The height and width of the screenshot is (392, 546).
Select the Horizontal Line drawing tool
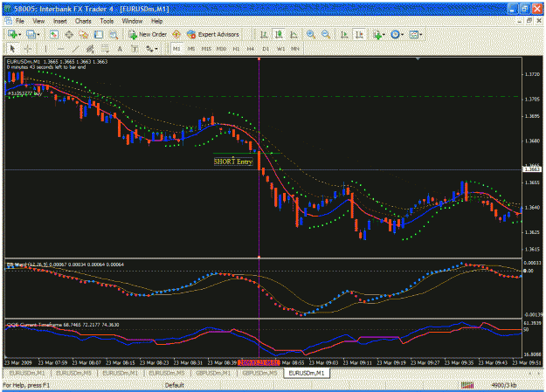pyautogui.click(x=60, y=49)
